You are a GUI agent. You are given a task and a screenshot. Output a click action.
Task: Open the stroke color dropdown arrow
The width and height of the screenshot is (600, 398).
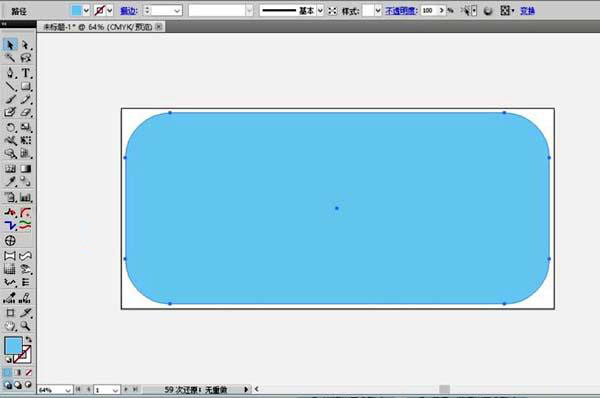(110, 11)
